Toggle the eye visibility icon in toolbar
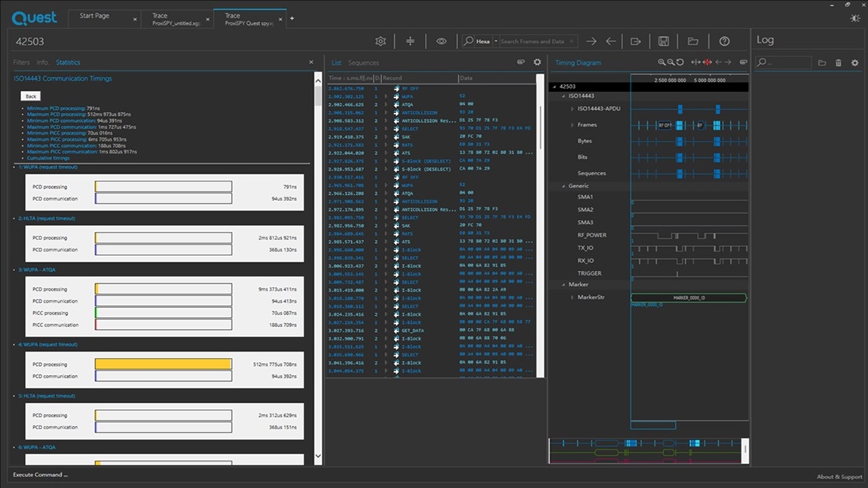868x488 pixels. (442, 41)
